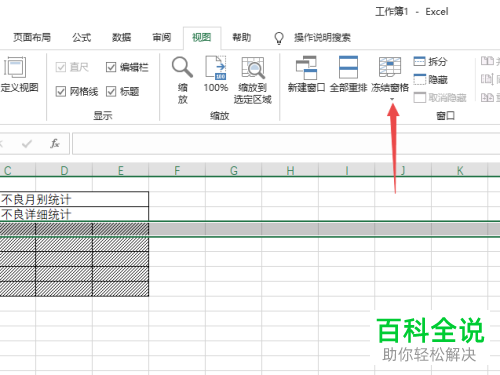Select column C header
Screen dimensions: 500x375
coord(17,170)
